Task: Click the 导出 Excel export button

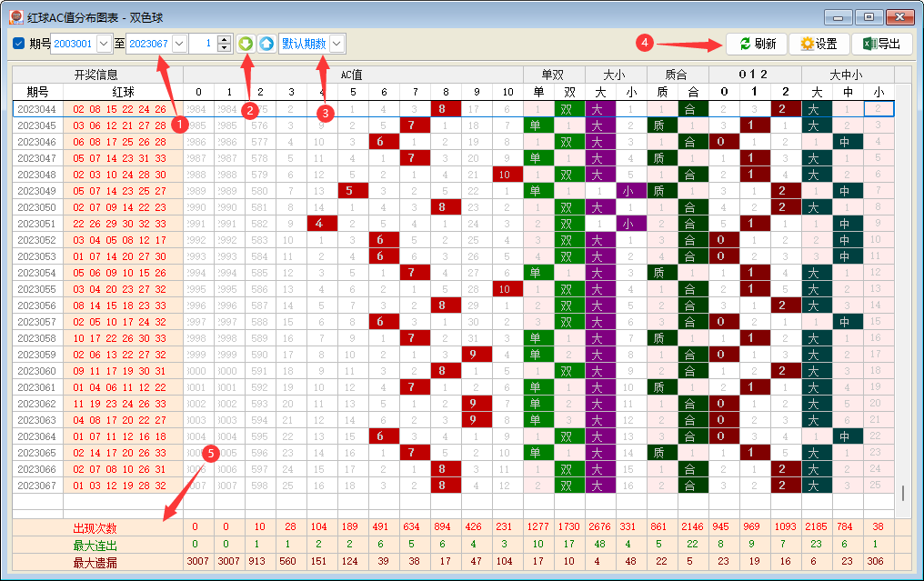Action: point(881,44)
